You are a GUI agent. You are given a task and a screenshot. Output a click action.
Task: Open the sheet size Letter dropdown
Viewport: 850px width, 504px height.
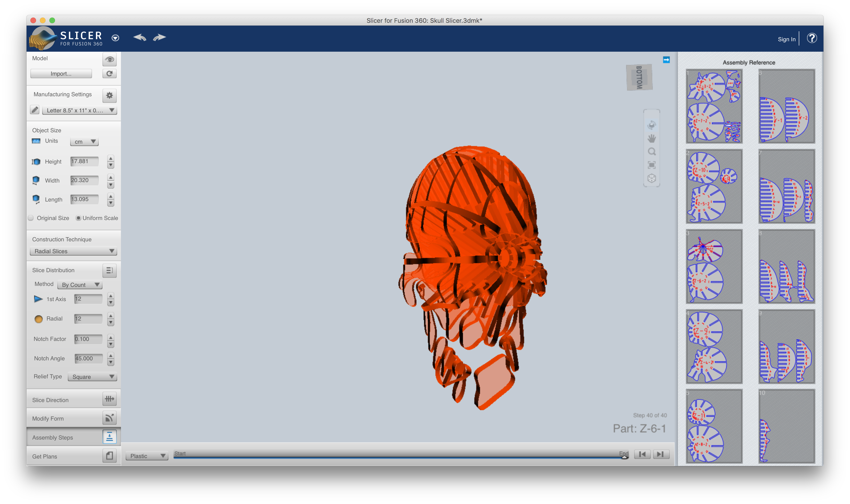79,110
